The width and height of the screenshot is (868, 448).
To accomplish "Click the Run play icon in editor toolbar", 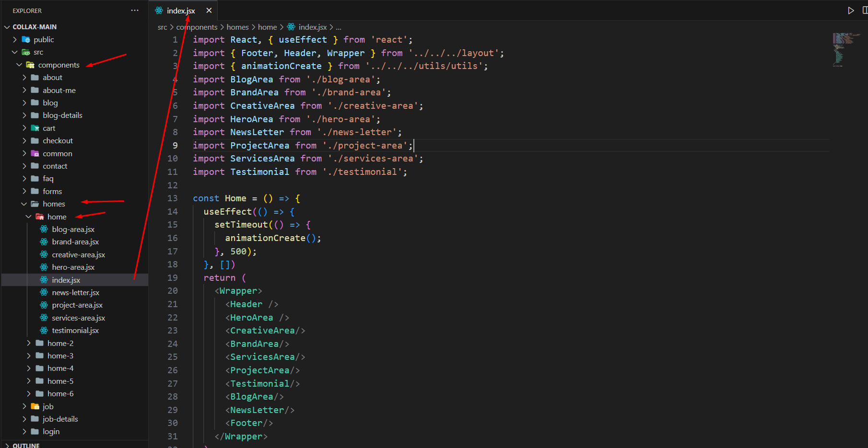I will (851, 11).
